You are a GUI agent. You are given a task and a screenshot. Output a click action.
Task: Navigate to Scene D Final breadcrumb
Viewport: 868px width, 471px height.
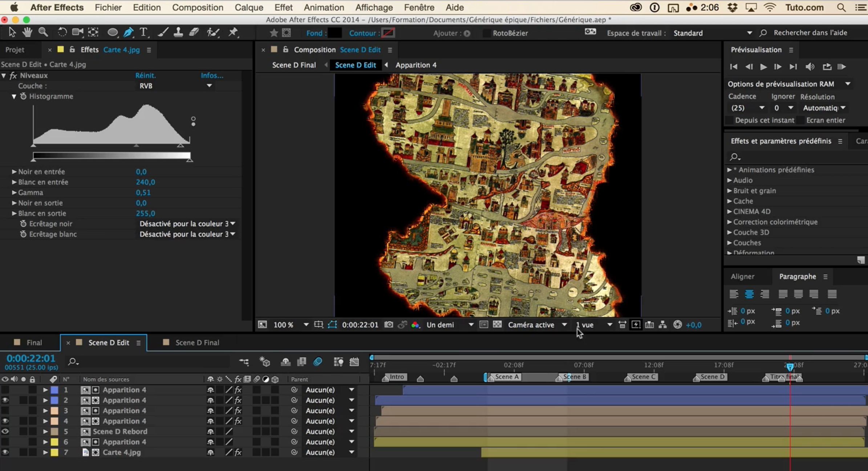pos(294,65)
